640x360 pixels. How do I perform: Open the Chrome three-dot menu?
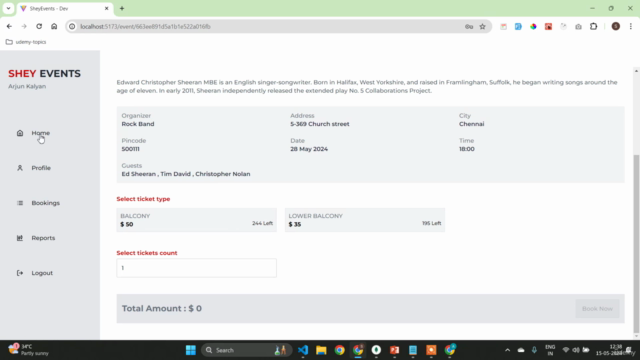tap(631, 27)
